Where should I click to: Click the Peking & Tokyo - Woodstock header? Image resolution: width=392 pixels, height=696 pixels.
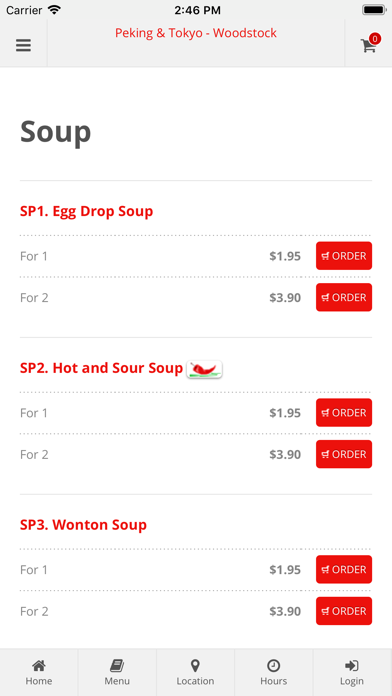coord(196,33)
